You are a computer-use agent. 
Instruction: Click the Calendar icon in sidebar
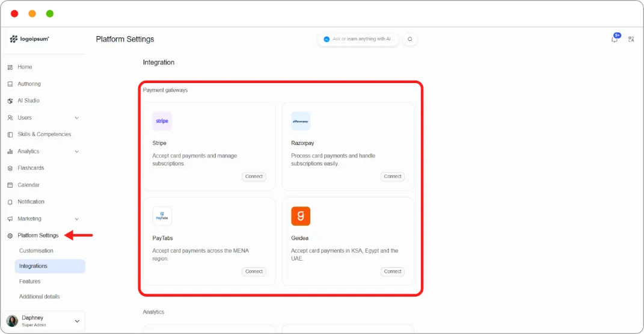point(10,185)
